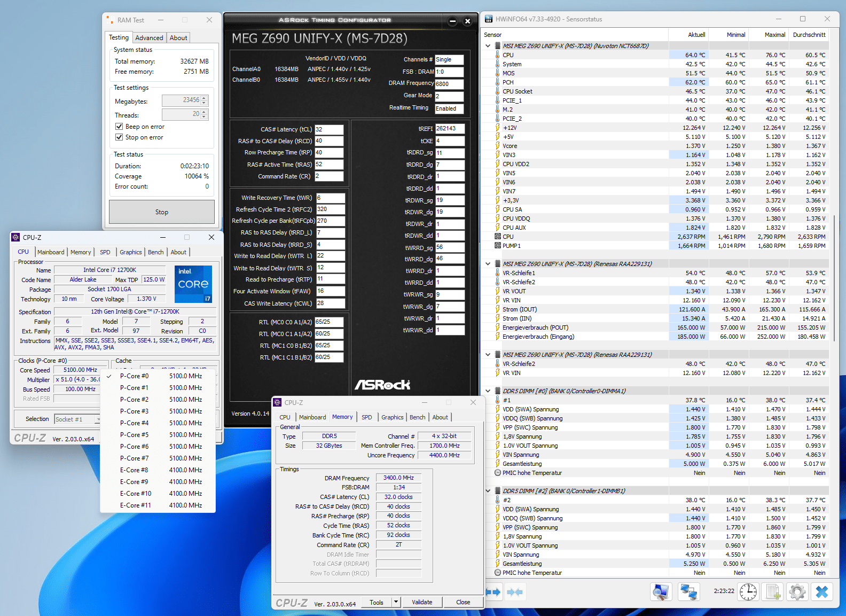The width and height of the screenshot is (846, 616).
Task: Click the Megabytes spinner arrows
Action: [205, 101]
